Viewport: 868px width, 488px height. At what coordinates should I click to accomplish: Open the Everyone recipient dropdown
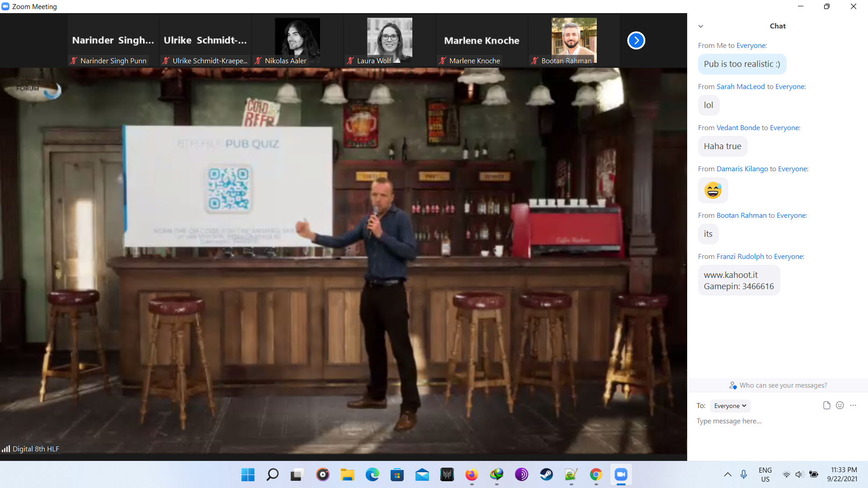(x=730, y=406)
